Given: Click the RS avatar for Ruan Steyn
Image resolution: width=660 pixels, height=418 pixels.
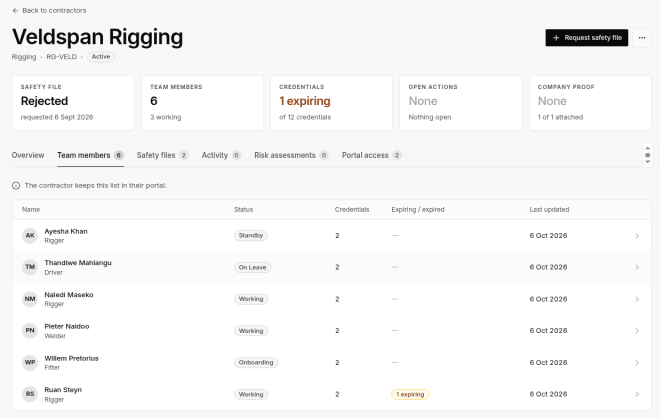Looking at the screenshot, I should 30,394.
